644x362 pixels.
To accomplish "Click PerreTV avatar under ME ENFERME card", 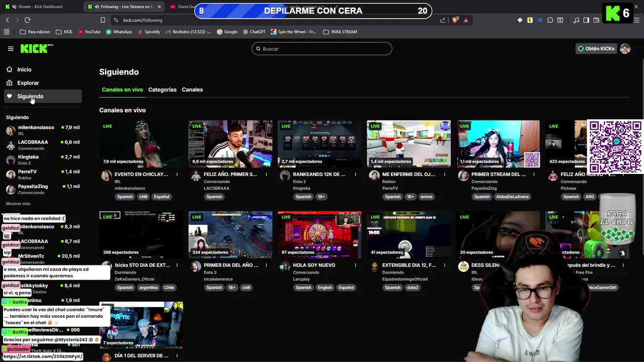I will coord(374,175).
